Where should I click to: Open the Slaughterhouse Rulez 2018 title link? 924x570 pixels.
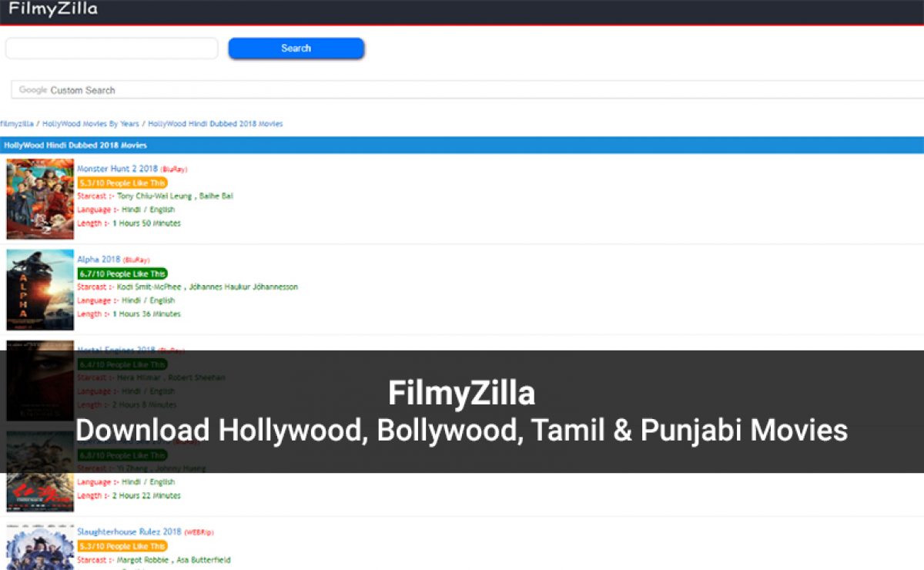pos(129,531)
